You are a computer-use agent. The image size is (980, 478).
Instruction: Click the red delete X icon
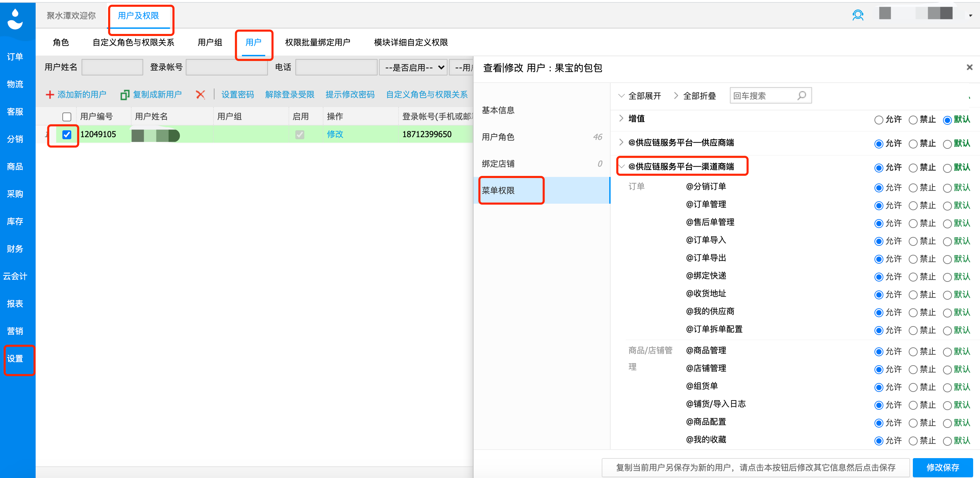tap(200, 94)
